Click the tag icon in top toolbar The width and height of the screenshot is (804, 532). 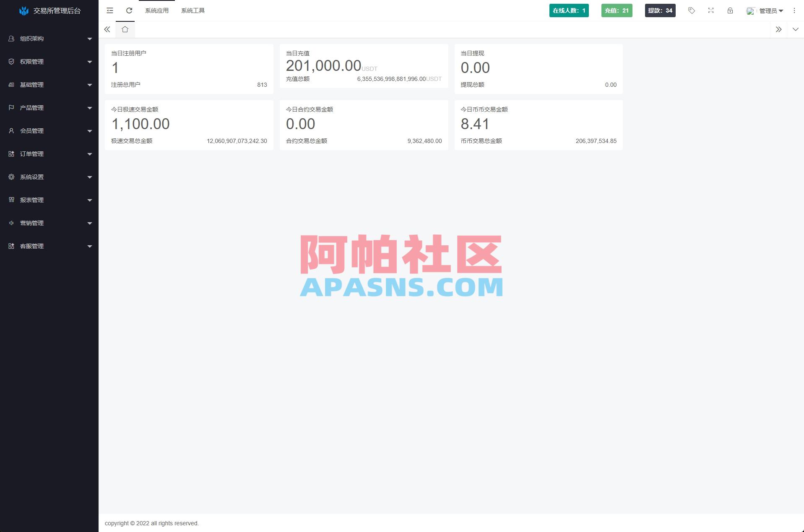tap(692, 10)
